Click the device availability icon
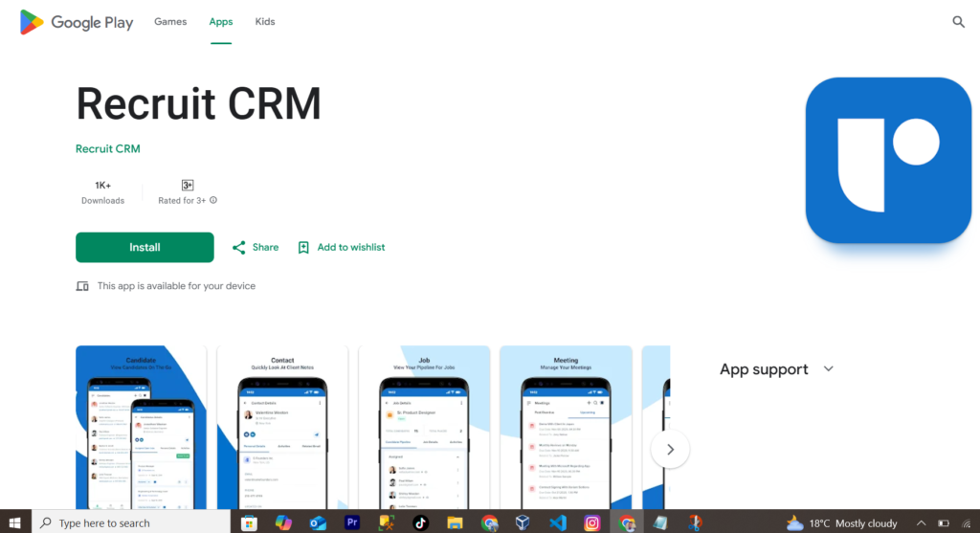 tap(82, 286)
